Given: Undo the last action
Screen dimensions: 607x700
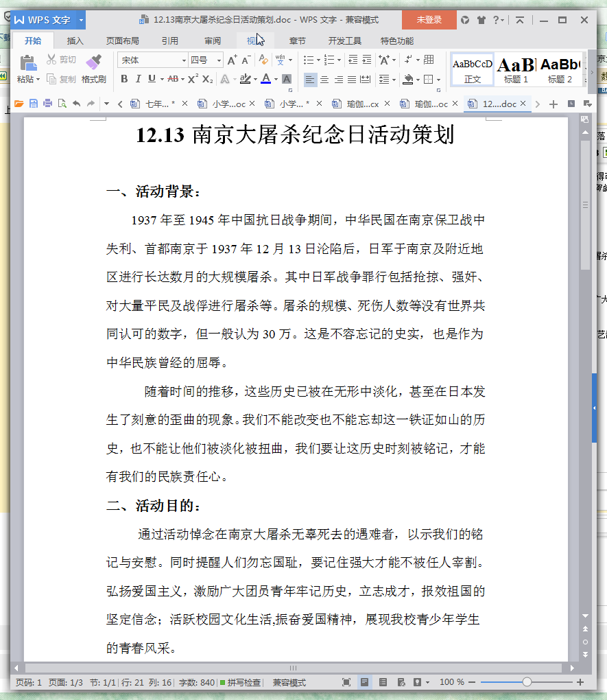Looking at the screenshot, I should (77, 104).
